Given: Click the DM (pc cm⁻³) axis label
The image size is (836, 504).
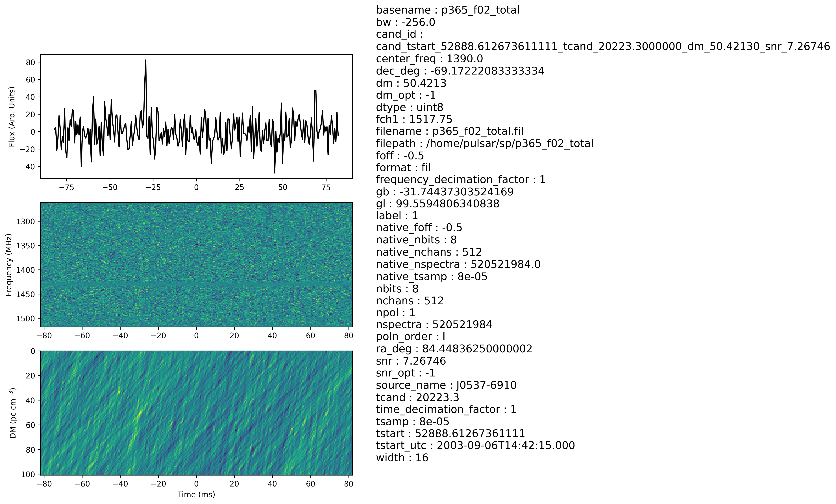Looking at the screenshot, I should coord(13,413).
